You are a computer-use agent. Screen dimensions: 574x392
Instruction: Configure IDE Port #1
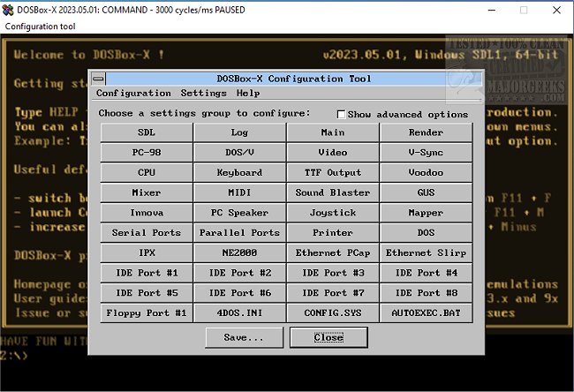click(x=147, y=274)
